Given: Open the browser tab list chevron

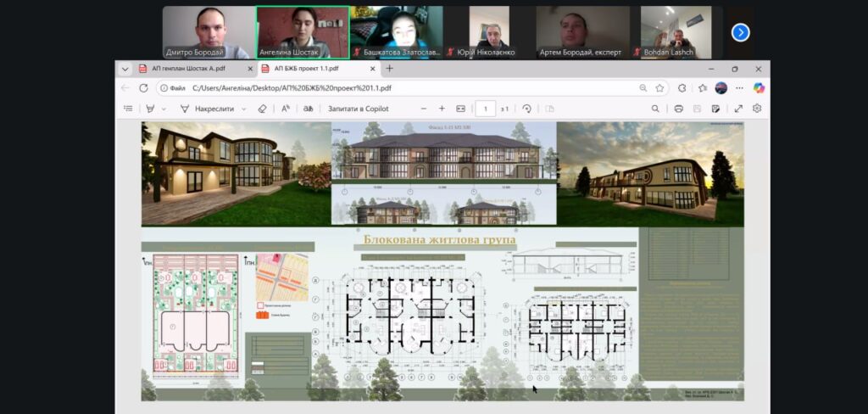Looking at the screenshot, I should [125, 69].
